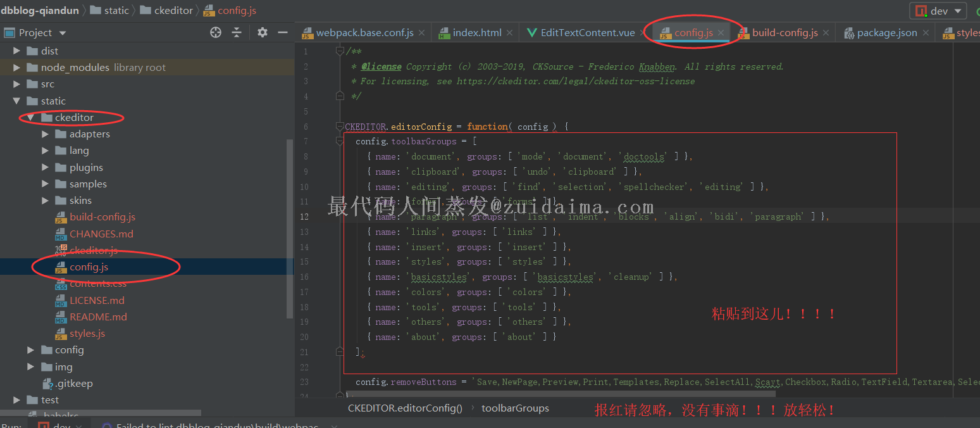The width and height of the screenshot is (980, 428).
Task: Expand the src folder
Action: tap(17, 84)
